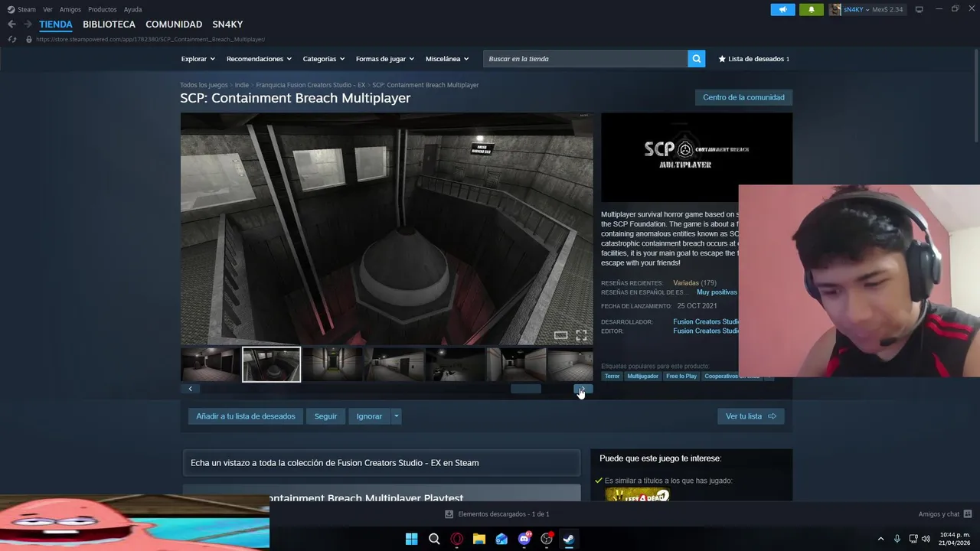Select the first screenshot thumbnail

click(211, 364)
